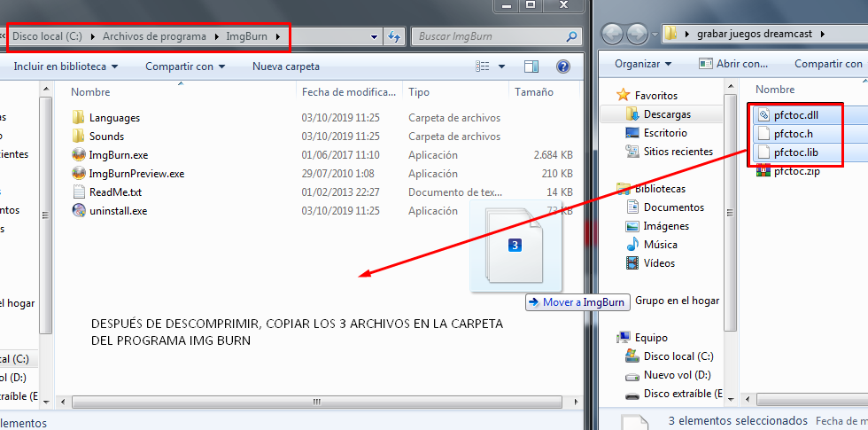Click the Nueva carpeta button
Image resolution: width=868 pixels, height=430 pixels.
pyautogui.click(x=286, y=66)
